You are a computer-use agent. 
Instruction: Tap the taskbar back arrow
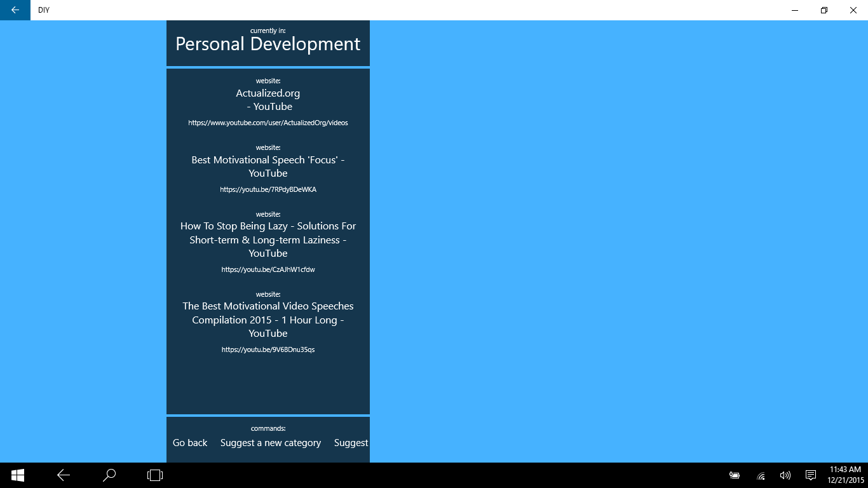point(64,475)
